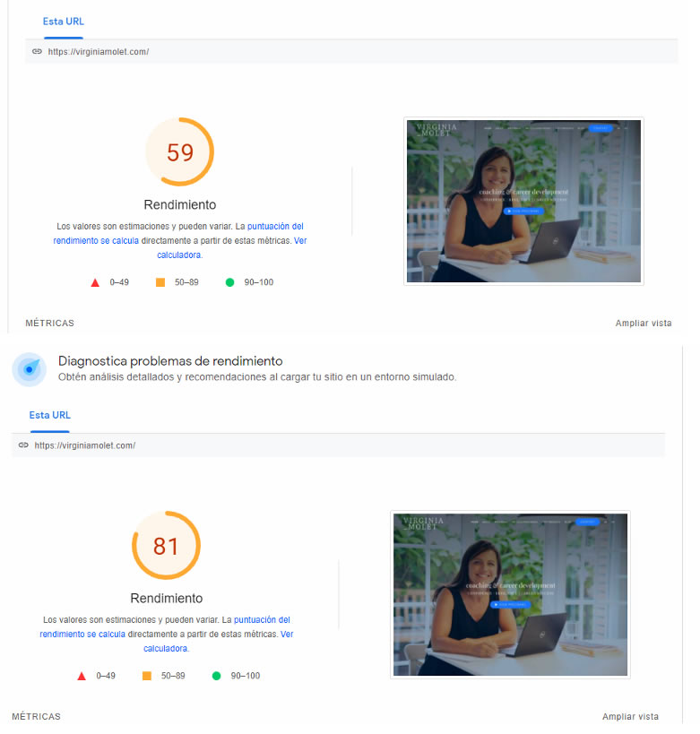Screen dimensions: 700x734
Task: Click the green circle 90–100 legend icon under score 59
Action: (230, 282)
